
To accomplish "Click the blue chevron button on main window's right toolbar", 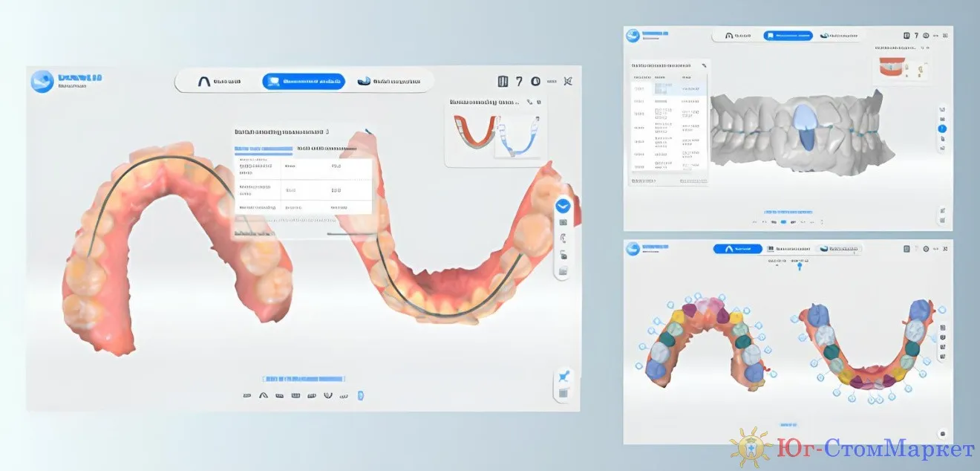I will click(563, 206).
